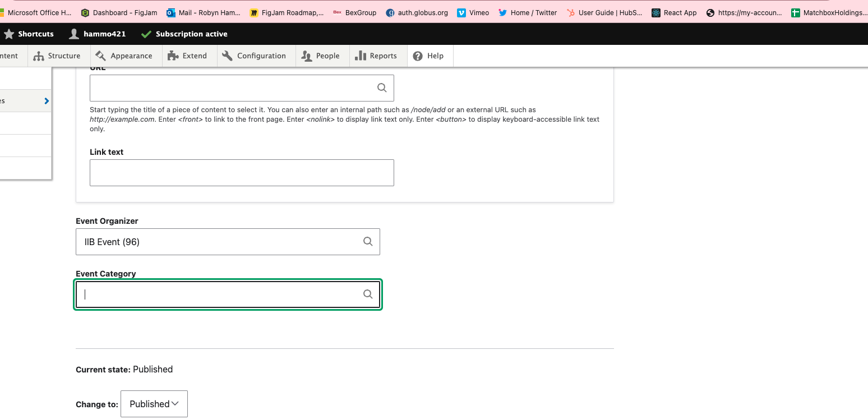Click the Subscription active checkmark icon
Image resolution: width=868 pixels, height=419 pixels.
pos(146,34)
